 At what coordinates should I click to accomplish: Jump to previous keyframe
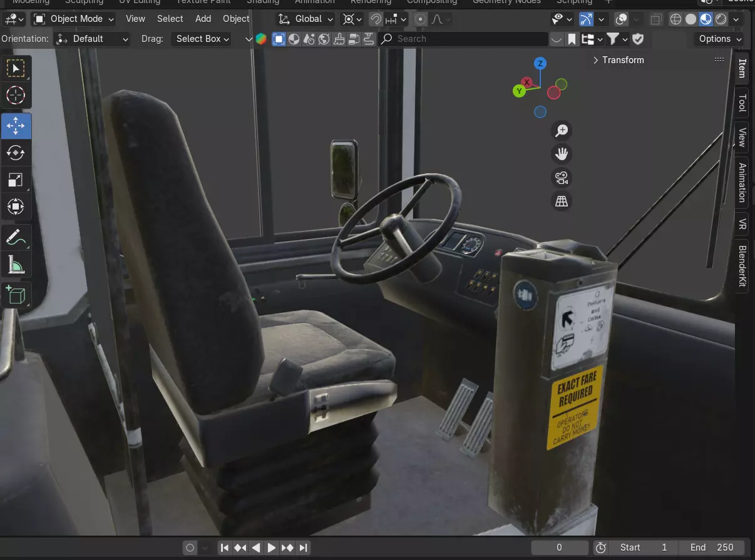click(x=240, y=547)
